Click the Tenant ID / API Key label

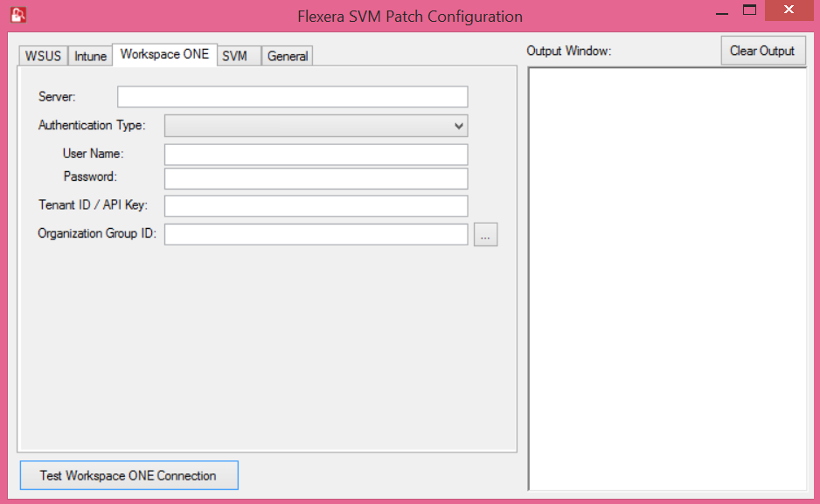tap(93, 204)
